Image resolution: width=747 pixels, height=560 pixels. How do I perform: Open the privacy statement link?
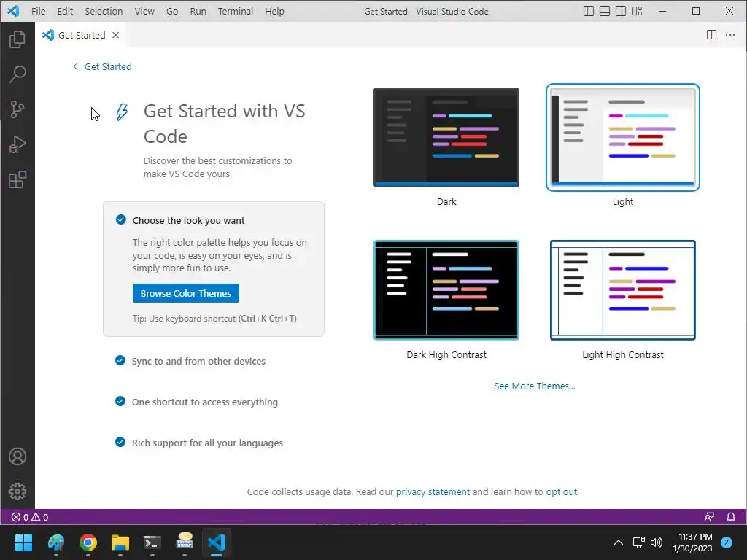pyautogui.click(x=433, y=491)
